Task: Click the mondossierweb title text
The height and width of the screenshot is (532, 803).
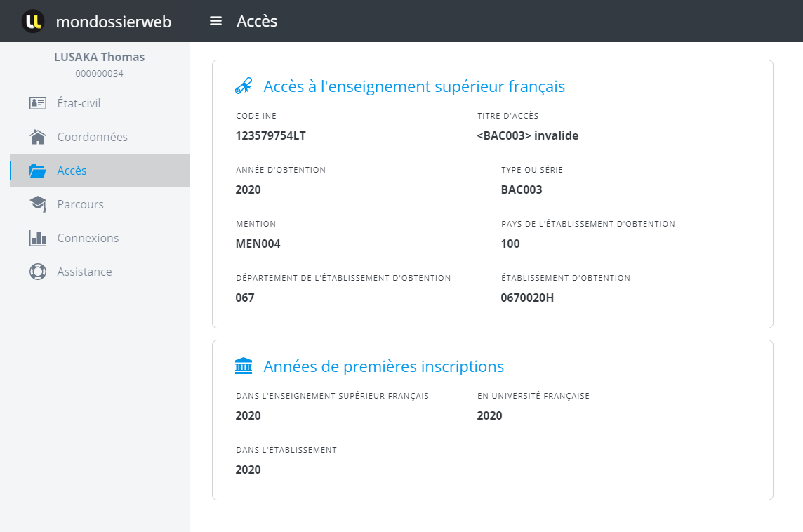Action: point(113,22)
